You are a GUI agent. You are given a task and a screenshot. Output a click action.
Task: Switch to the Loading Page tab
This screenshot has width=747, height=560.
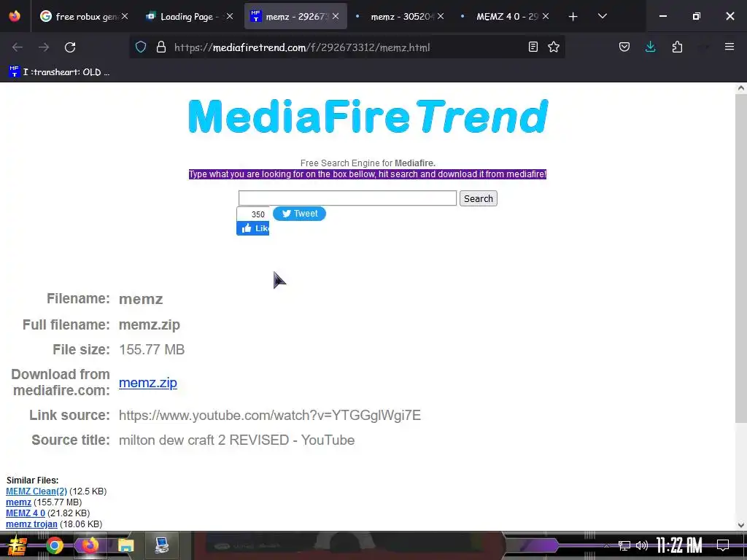click(x=189, y=16)
